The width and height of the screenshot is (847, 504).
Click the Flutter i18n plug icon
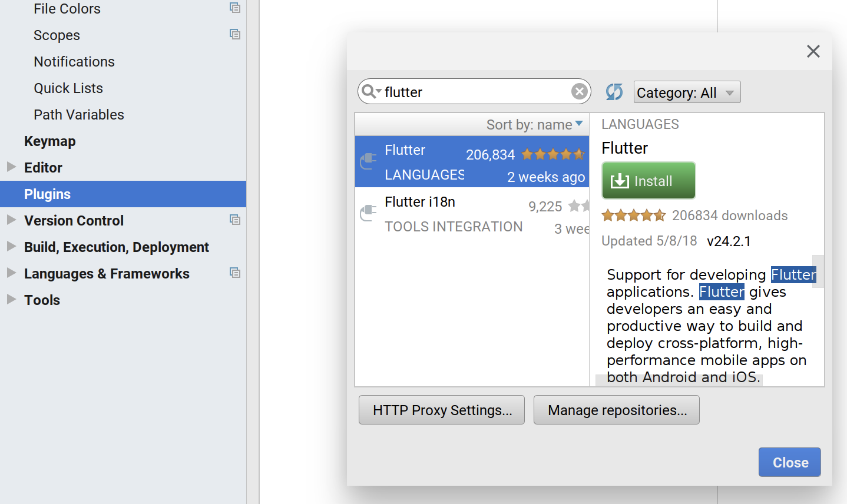[368, 212]
